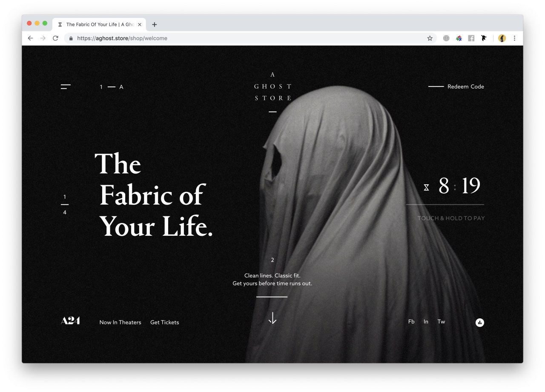This screenshot has height=392, width=545.
Task: Click the number 2 section marker
Action: [x=272, y=260]
